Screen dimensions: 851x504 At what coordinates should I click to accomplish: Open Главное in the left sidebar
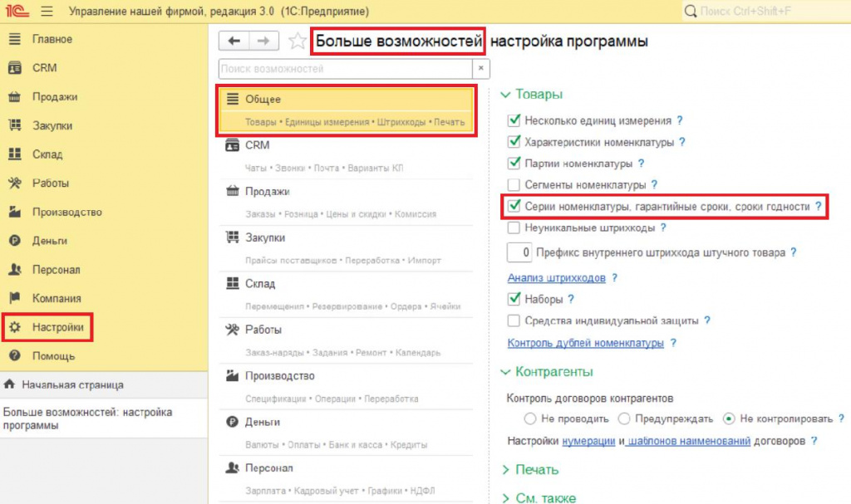tap(52, 39)
